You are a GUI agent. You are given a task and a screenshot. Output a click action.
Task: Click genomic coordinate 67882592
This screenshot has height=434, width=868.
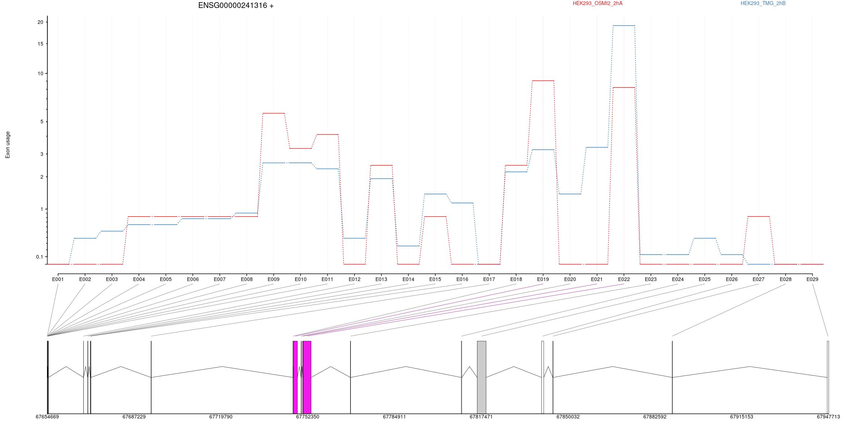coord(655,417)
